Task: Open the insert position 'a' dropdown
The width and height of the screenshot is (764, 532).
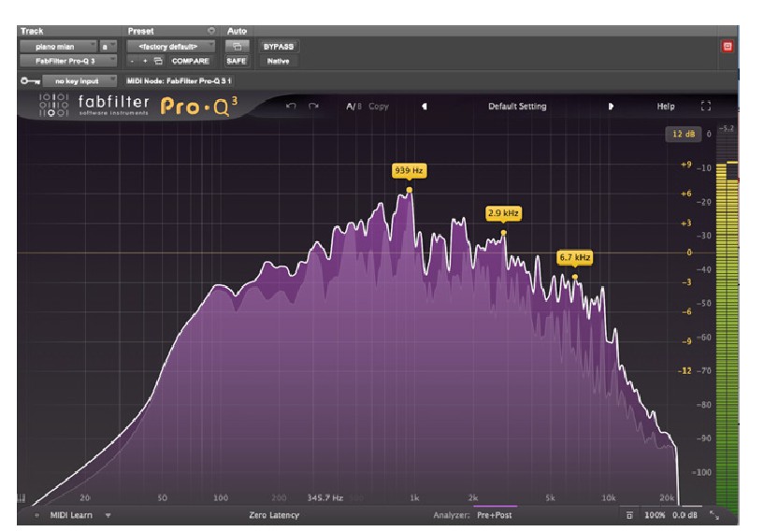Action: click(108, 47)
